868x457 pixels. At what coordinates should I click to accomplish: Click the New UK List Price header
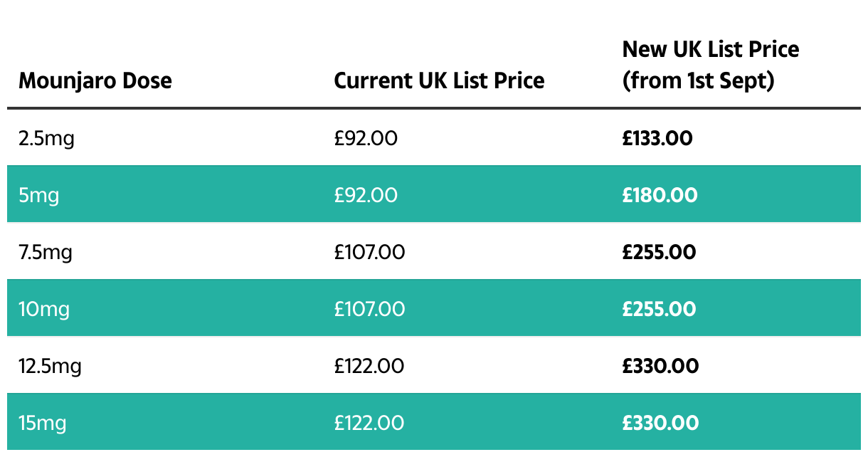tap(710, 65)
